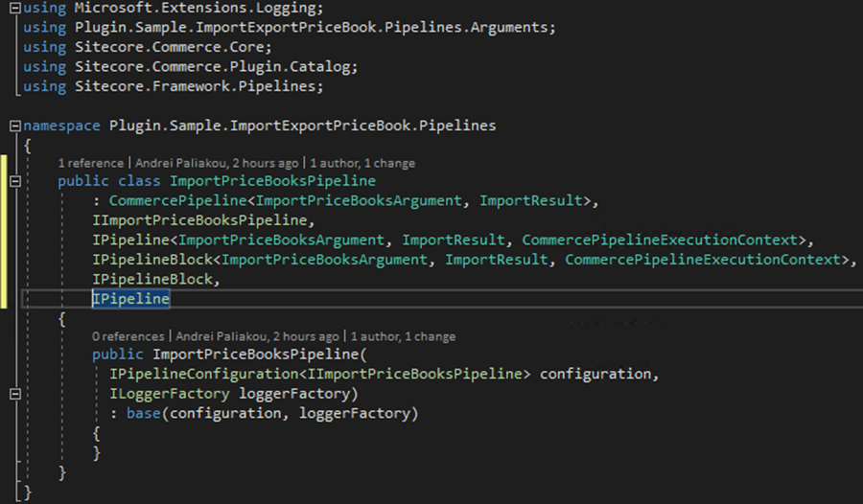Screen dimensions: 863x504
Task: Open '1 author, 1 change' above constructor
Action: coord(403,336)
